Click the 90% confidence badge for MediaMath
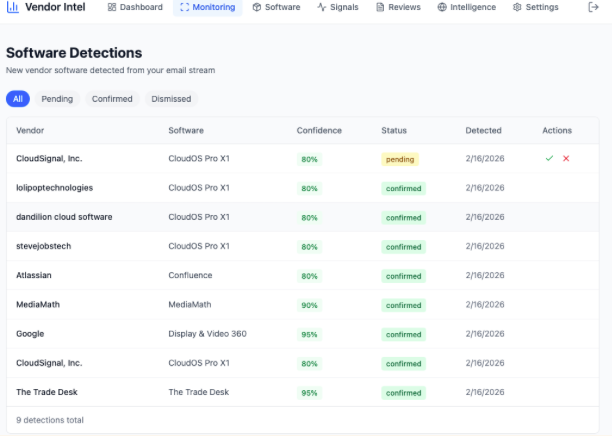The image size is (612, 436). pyautogui.click(x=309, y=305)
